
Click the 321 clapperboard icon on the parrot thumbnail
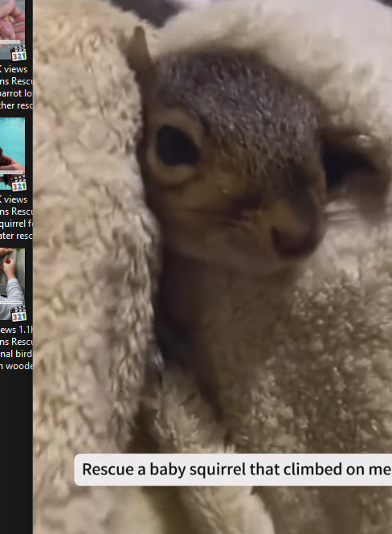18,53
